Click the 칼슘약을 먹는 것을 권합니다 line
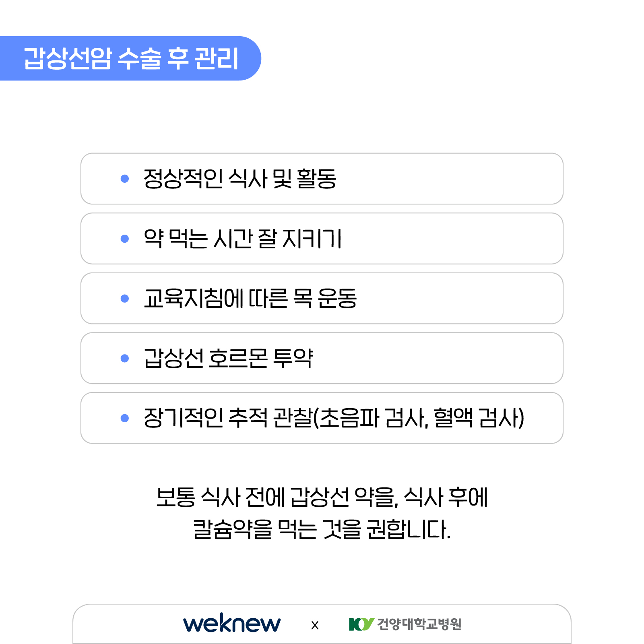The height and width of the screenshot is (644, 644). click(322, 529)
